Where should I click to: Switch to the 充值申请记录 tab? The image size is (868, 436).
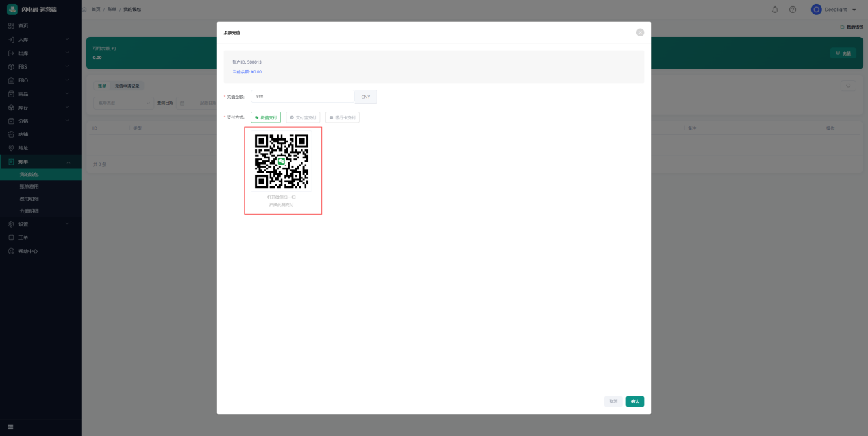(x=127, y=86)
